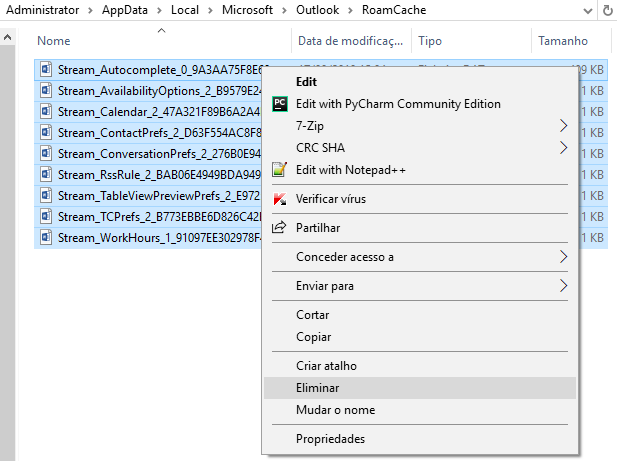Click the PyCharm icon in the context menu
The height and width of the screenshot is (461, 617).
coord(280,104)
